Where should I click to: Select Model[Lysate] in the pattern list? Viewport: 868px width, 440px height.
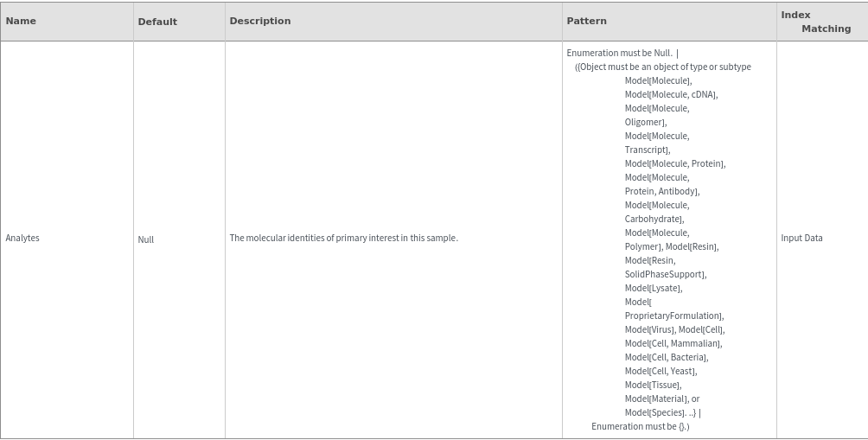[653, 288]
